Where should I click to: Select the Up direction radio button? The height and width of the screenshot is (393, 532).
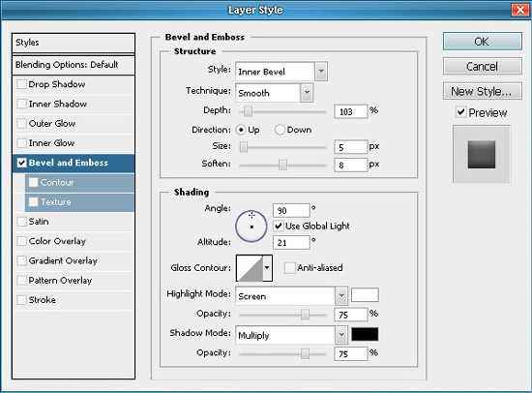(x=241, y=130)
